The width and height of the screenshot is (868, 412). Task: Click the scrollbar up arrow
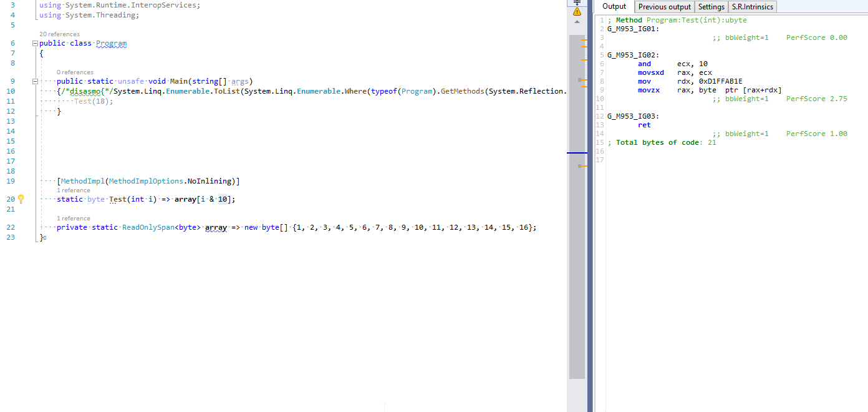577,22
